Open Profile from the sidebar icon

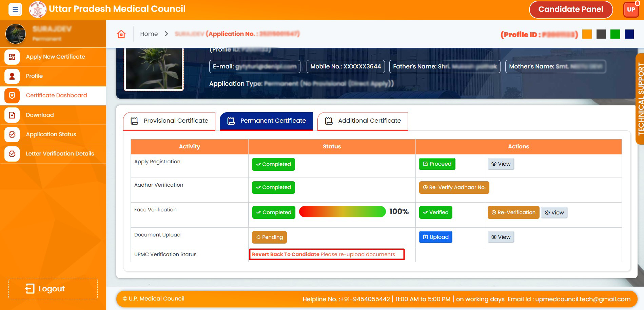[12, 76]
